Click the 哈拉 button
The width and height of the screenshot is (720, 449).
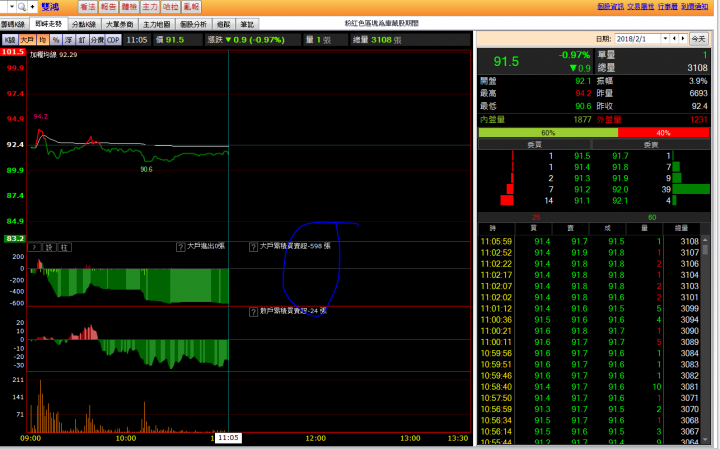pyautogui.click(x=170, y=7)
